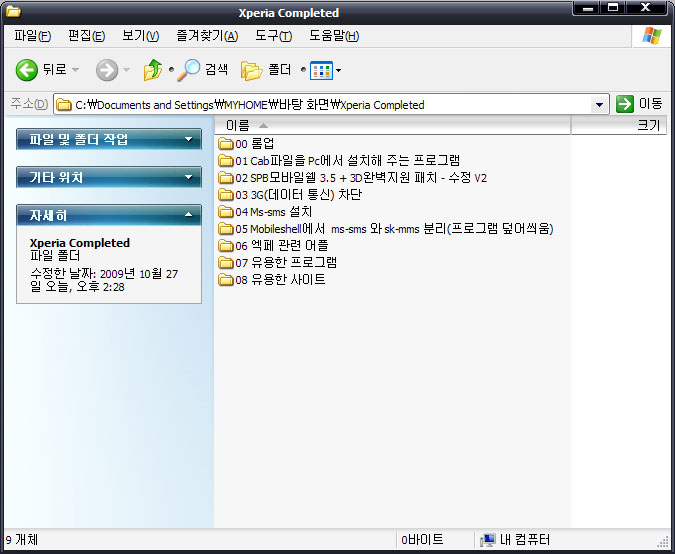Open the address bar dropdown arrow
The height and width of the screenshot is (554, 675).
pyautogui.click(x=599, y=104)
